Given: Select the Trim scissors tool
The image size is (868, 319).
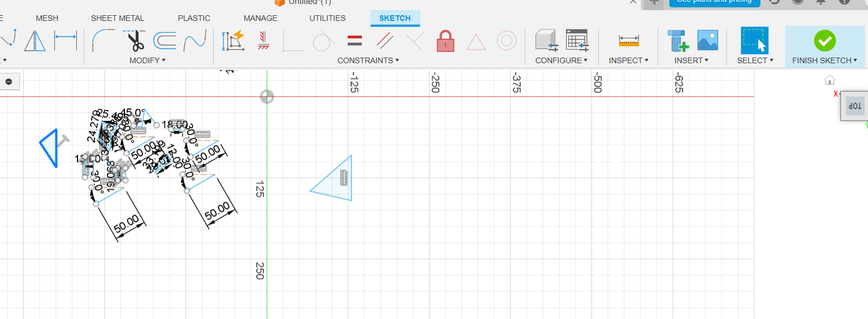Looking at the screenshot, I should (x=135, y=41).
